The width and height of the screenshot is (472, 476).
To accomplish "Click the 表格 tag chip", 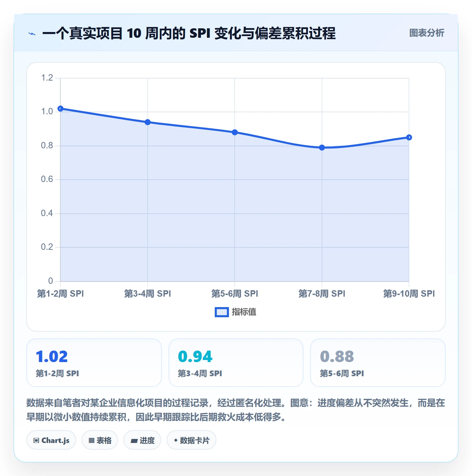I will point(100,440).
